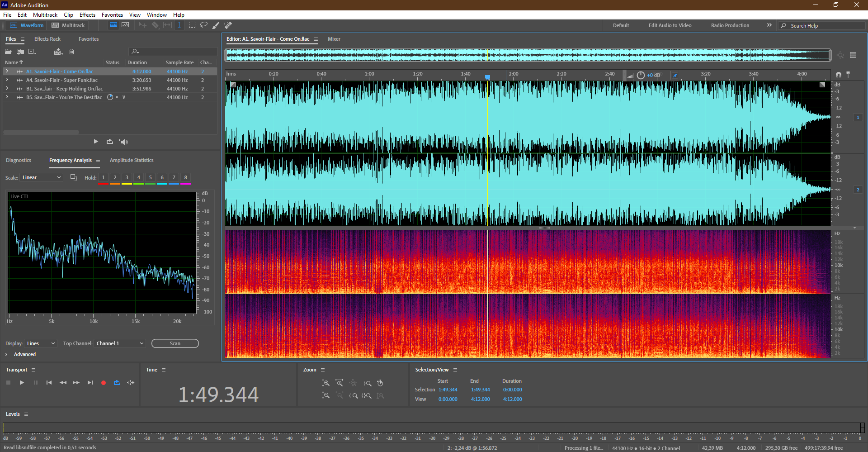Toggle Auto-Play speaker icon in Files panel
868x452 pixels.
click(x=123, y=142)
